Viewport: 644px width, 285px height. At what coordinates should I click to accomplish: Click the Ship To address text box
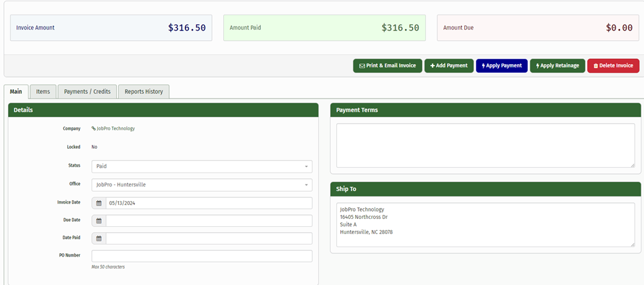click(485, 224)
